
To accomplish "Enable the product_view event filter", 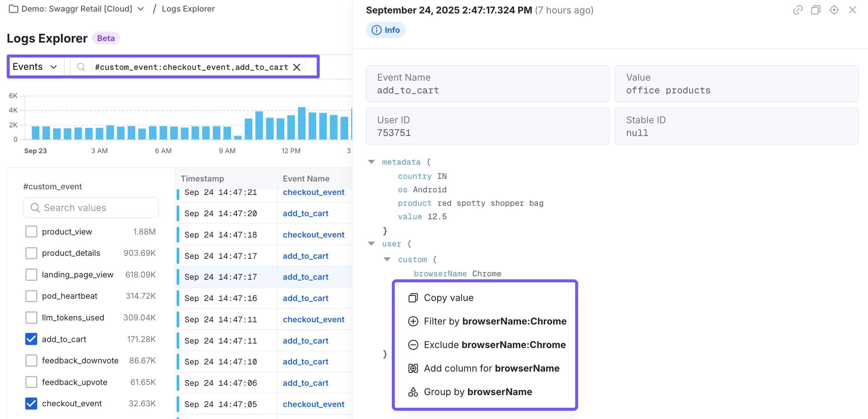I will point(31,232).
